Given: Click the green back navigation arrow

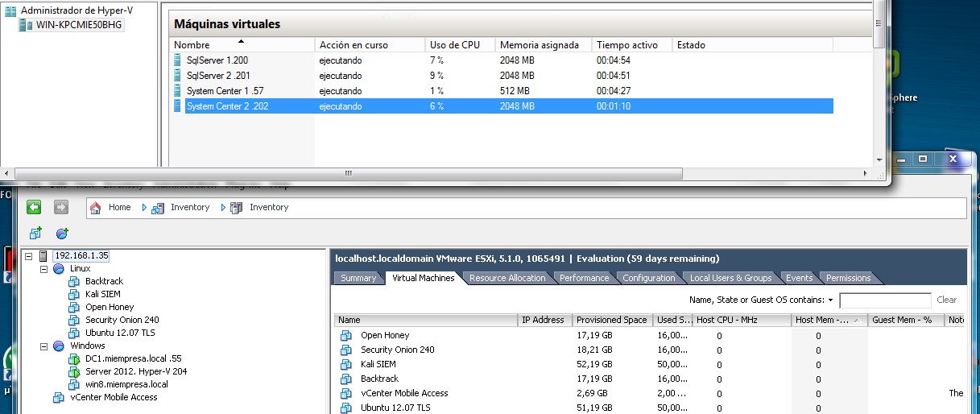Looking at the screenshot, I should 34,208.
